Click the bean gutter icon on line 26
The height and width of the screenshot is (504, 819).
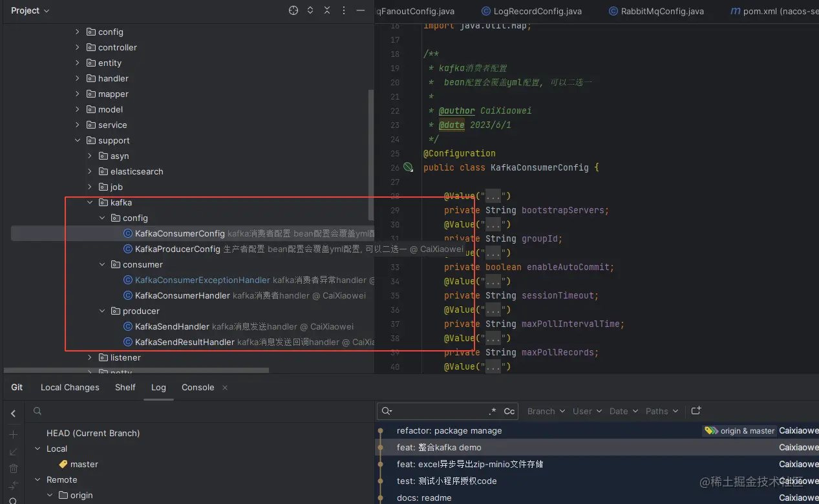pos(408,167)
